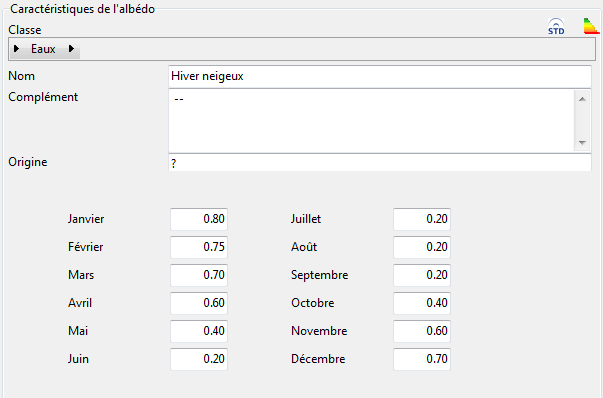Edit Avril albedo value 0.60

click(x=199, y=303)
